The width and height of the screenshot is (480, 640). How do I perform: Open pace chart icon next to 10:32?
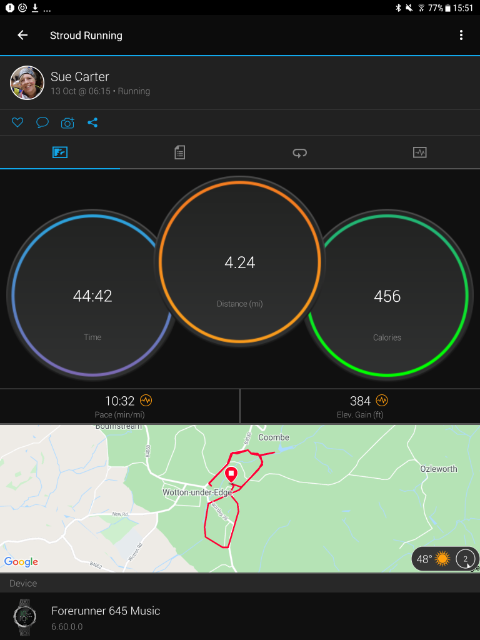point(146,400)
